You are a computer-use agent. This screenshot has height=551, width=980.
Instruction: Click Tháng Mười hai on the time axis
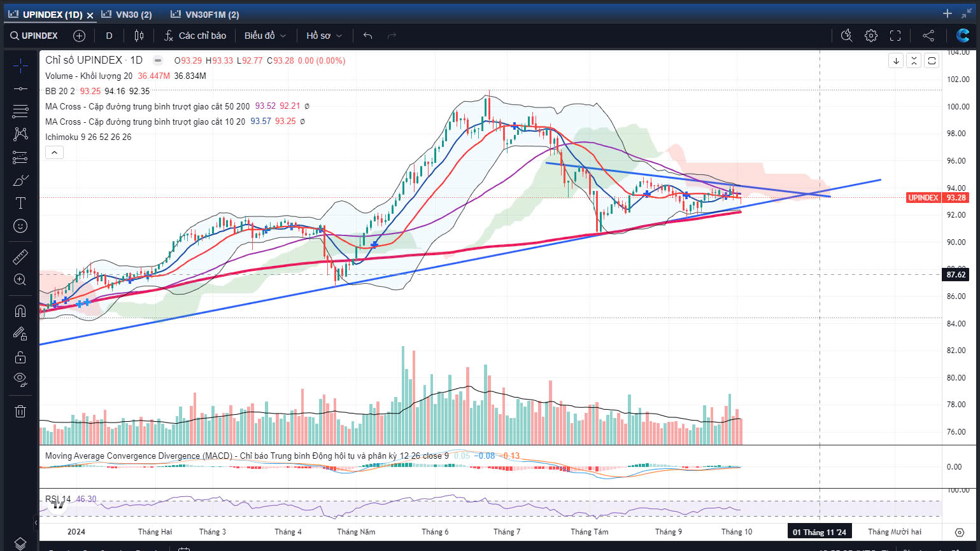click(x=895, y=532)
